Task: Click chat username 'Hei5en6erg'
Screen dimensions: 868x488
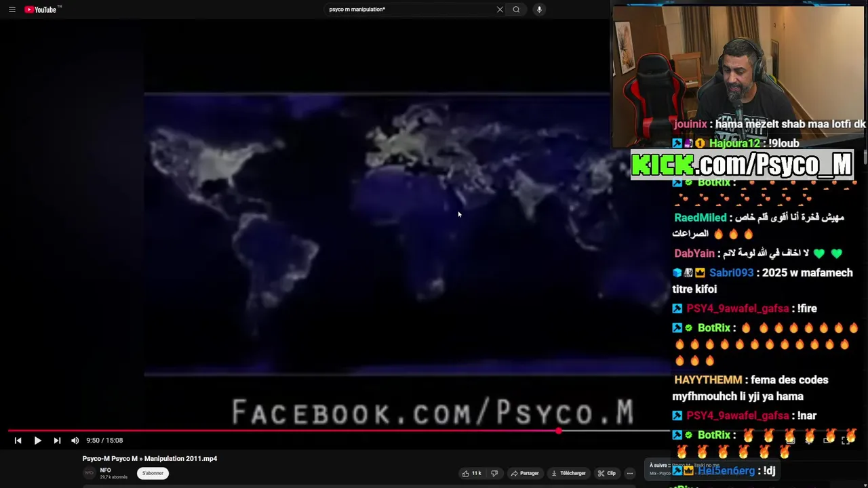Action: pos(726,470)
